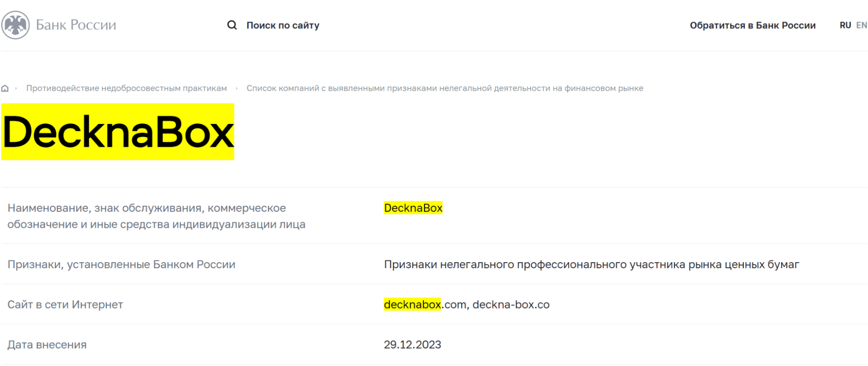Image resolution: width=868 pixels, height=366 pixels.
Task: Focus the Поиск по сайту search field
Action: click(x=283, y=25)
